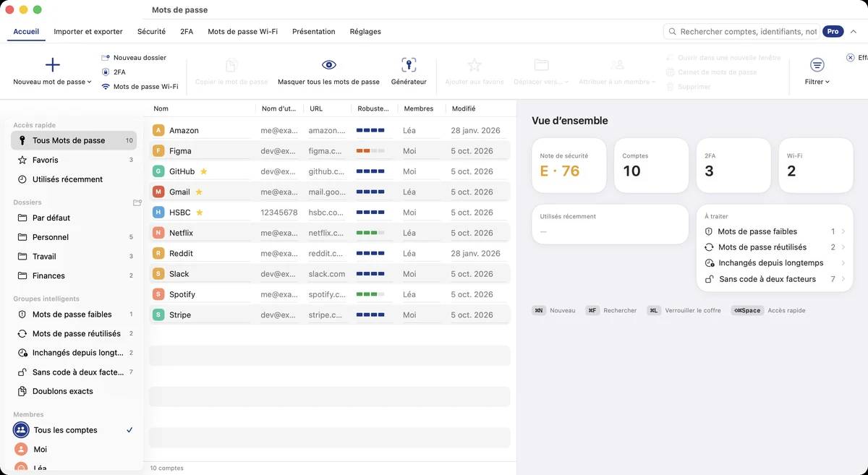Click the add-folder icon beside the Dossiers heading

(x=137, y=202)
